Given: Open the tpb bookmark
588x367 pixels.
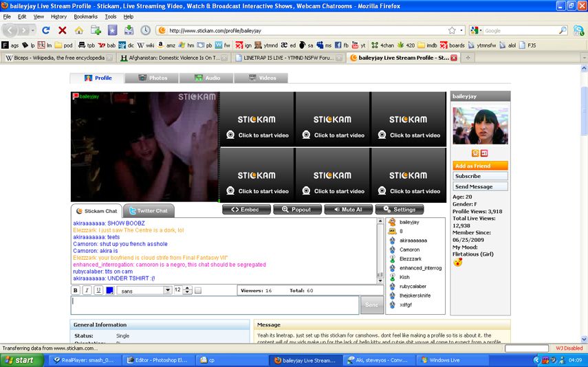Looking at the screenshot, I should (x=87, y=45).
